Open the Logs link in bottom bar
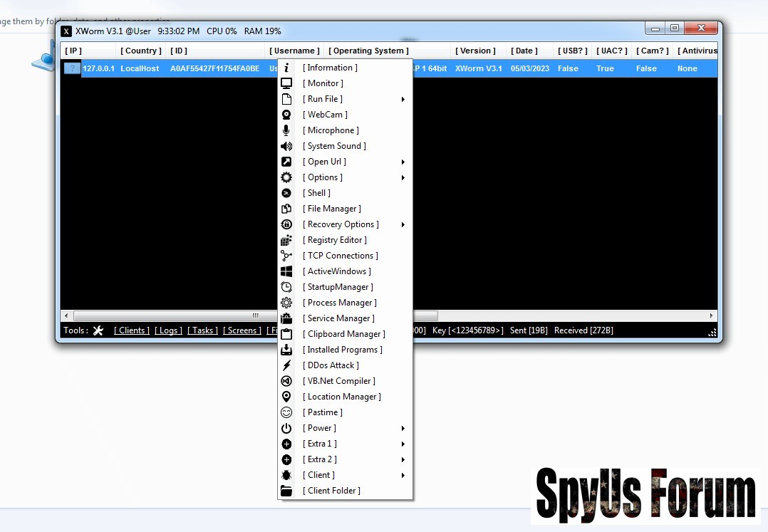Image resolution: width=768 pixels, height=532 pixels. click(x=168, y=330)
